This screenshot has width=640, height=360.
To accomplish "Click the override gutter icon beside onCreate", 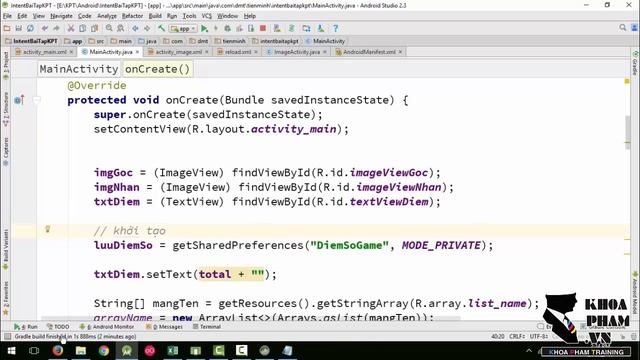I will [x=19, y=100].
